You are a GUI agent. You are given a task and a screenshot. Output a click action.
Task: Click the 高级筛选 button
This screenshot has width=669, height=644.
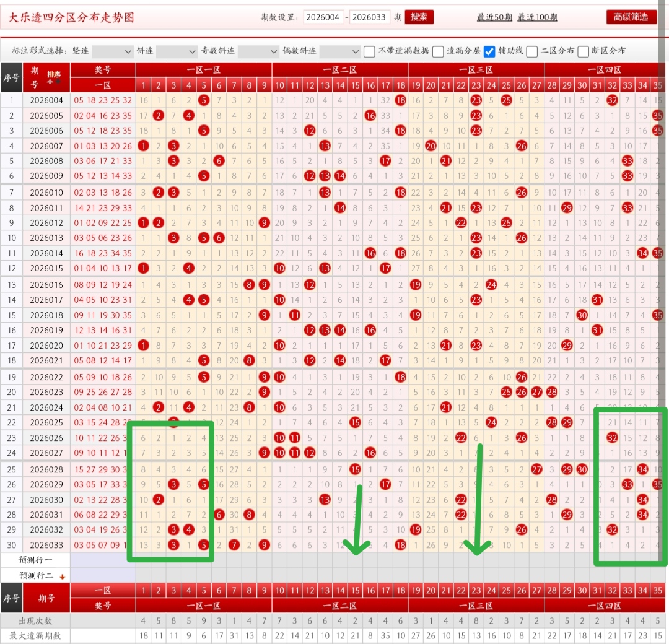(x=631, y=17)
